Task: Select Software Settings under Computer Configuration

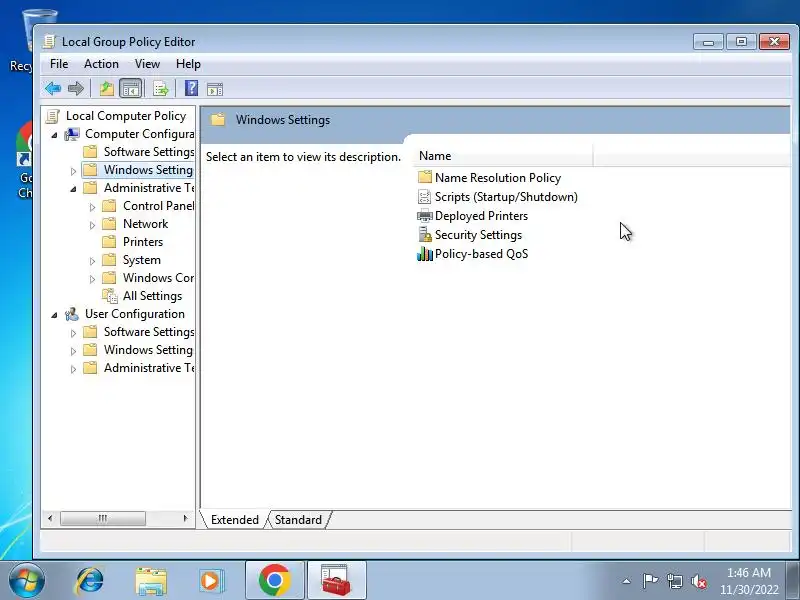Action: (149, 152)
